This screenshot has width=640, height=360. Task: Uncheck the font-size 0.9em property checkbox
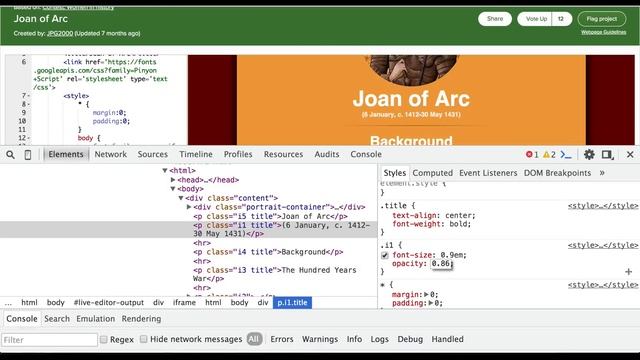coord(384,256)
